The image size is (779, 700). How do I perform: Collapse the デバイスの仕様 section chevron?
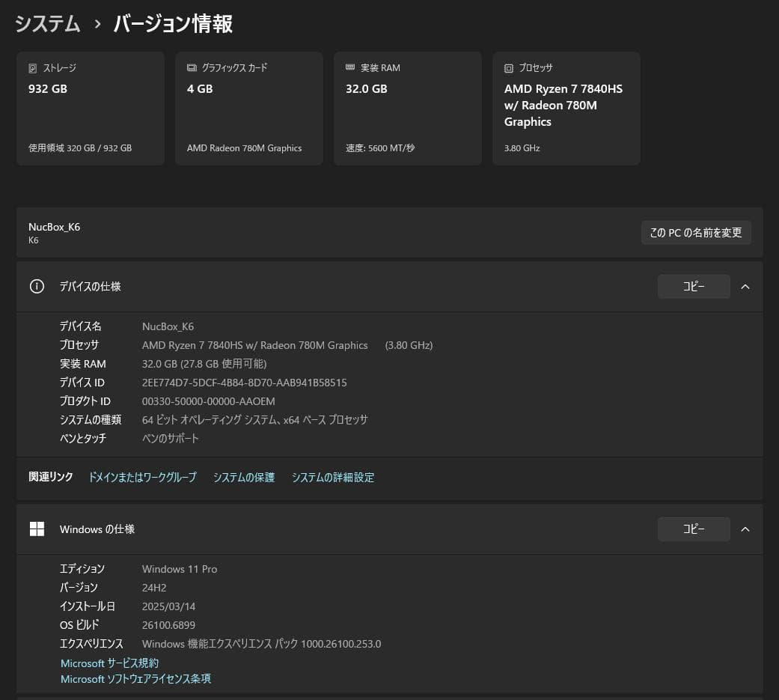pos(745,286)
